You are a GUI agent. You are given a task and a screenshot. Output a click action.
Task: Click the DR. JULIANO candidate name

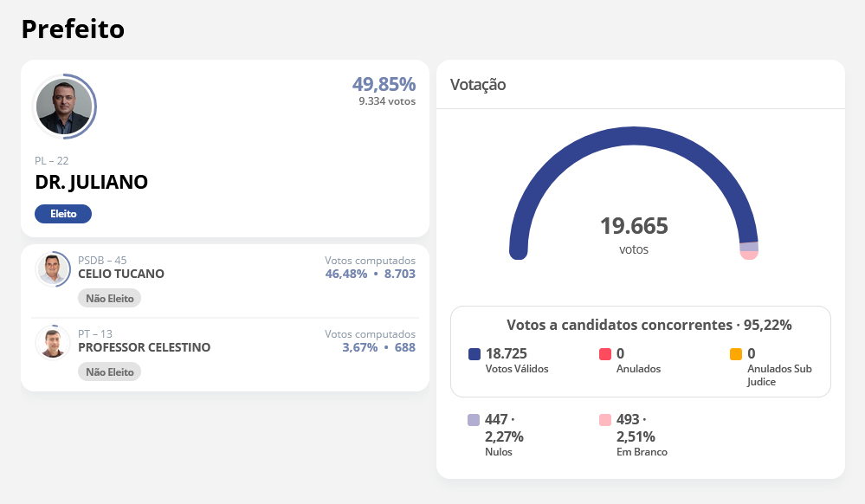coord(92,182)
